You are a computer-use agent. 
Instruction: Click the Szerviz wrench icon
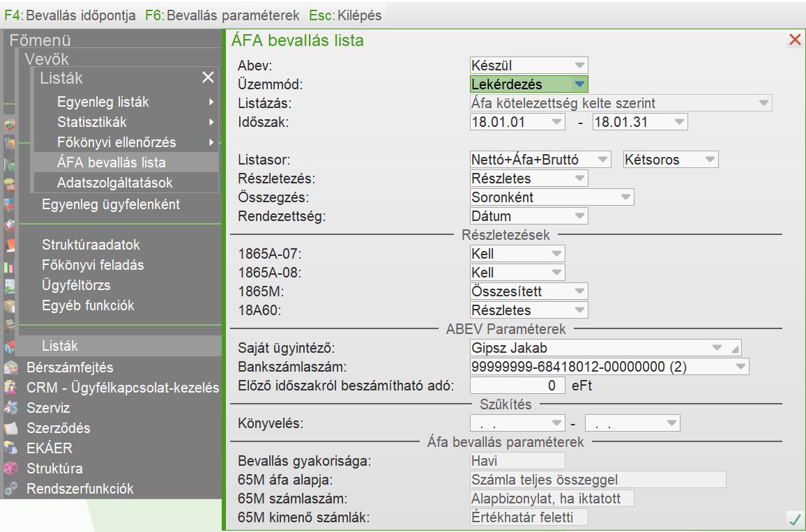10,408
